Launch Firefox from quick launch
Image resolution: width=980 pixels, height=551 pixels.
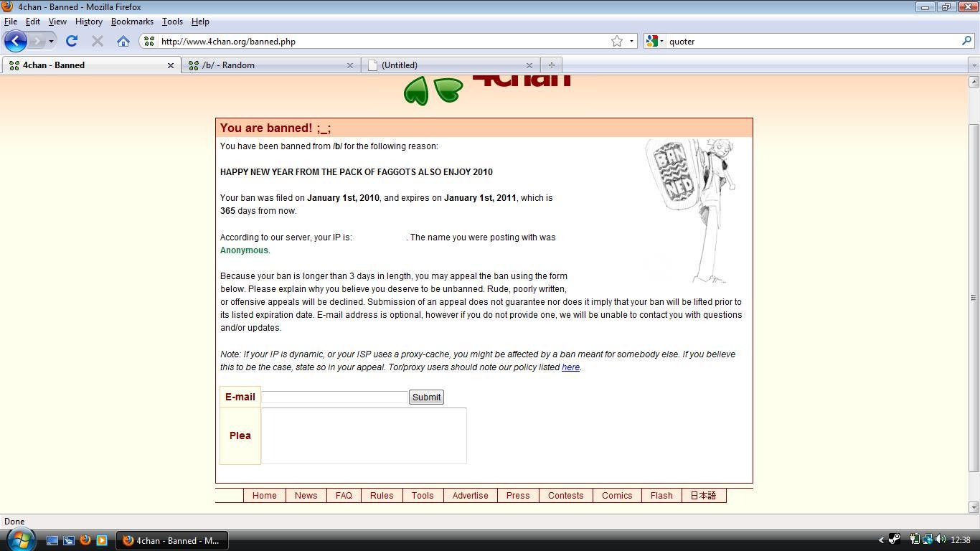click(85, 540)
